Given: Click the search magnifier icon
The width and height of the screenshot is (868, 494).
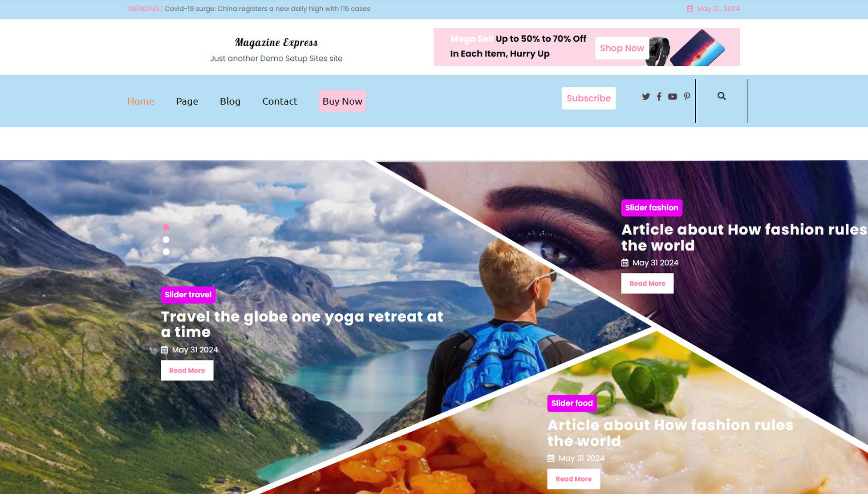Looking at the screenshot, I should [722, 96].
